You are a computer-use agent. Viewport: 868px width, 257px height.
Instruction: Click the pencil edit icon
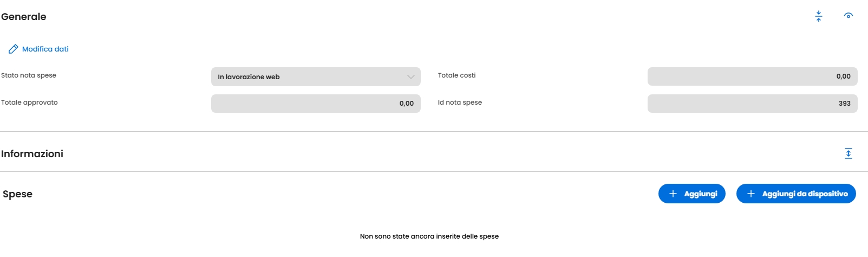tap(14, 49)
